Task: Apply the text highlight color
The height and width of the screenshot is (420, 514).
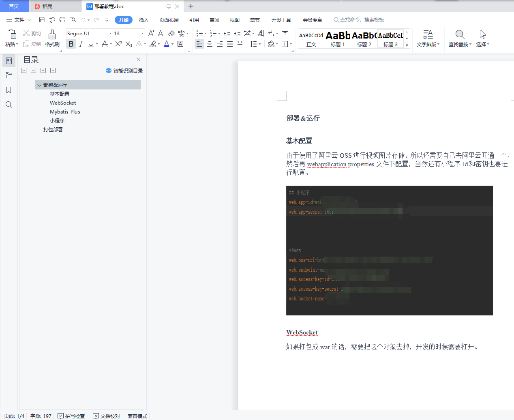Action: [153, 44]
